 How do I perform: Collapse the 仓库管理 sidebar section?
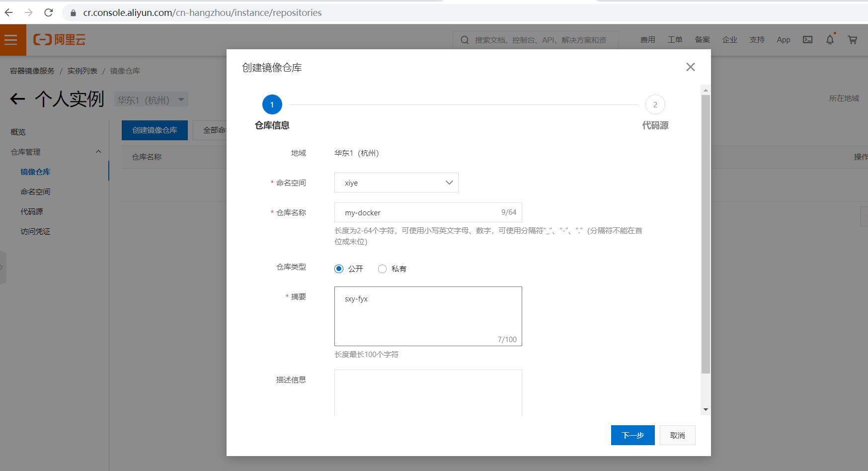pyautogui.click(x=98, y=152)
